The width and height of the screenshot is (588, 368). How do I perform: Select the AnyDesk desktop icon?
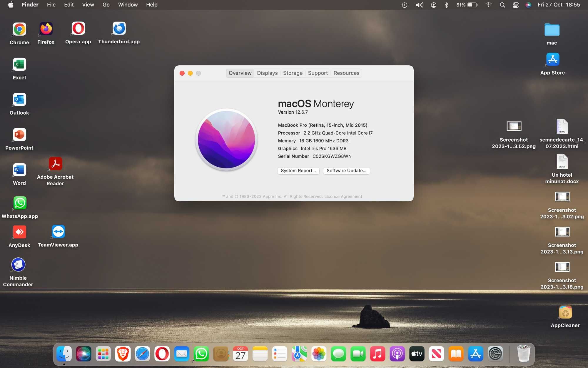click(x=19, y=232)
